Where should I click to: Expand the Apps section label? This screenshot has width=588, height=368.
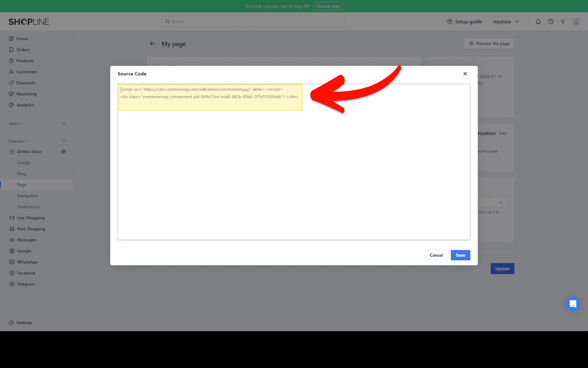coord(15,123)
